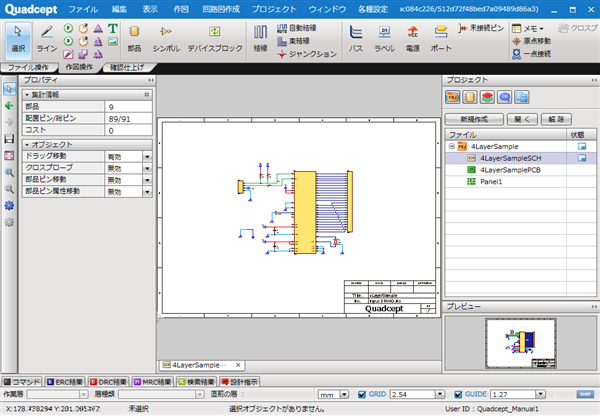Select the シンボル (Symbol) tool
The height and width of the screenshot is (416, 600).
coord(166,39)
